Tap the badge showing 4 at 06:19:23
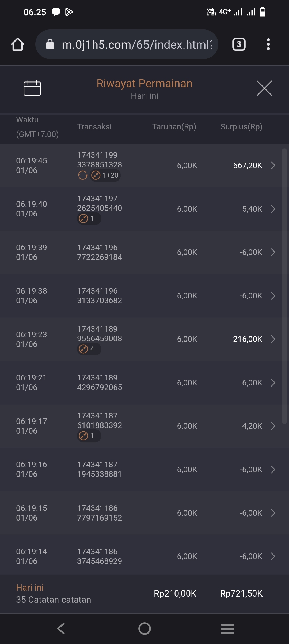This screenshot has height=644, width=289. point(89,349)
